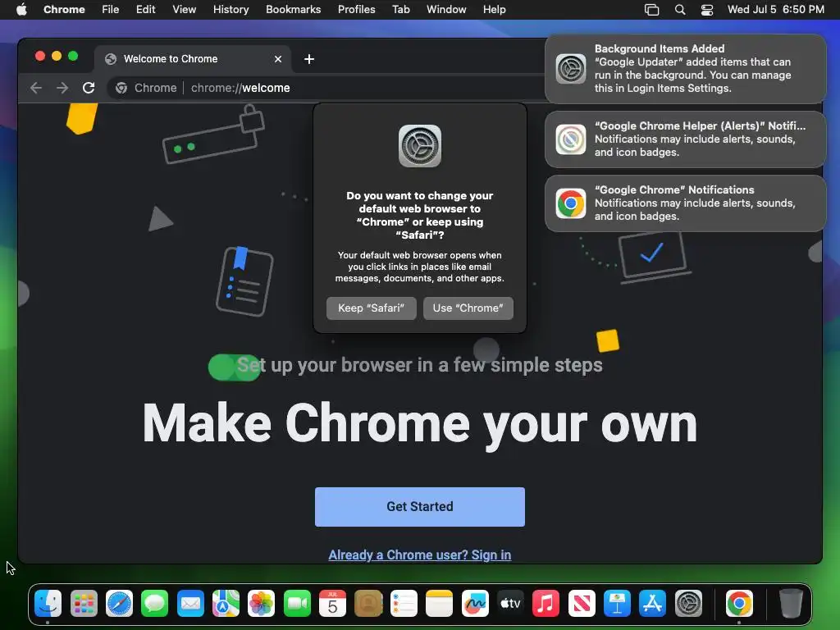Open Apple TV app in the Dock
The width and height of the screenshot is (840, 630).
point(510,603)
